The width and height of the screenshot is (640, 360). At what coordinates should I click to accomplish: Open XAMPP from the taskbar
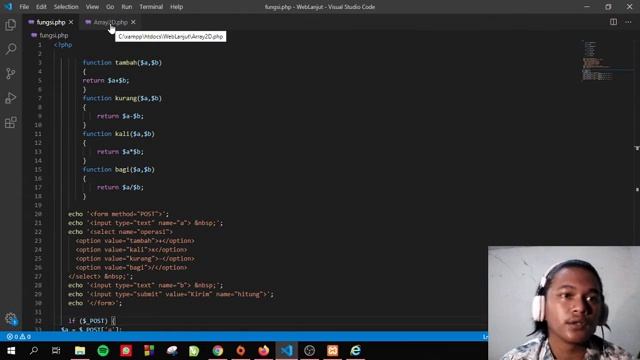click(332, 351)
